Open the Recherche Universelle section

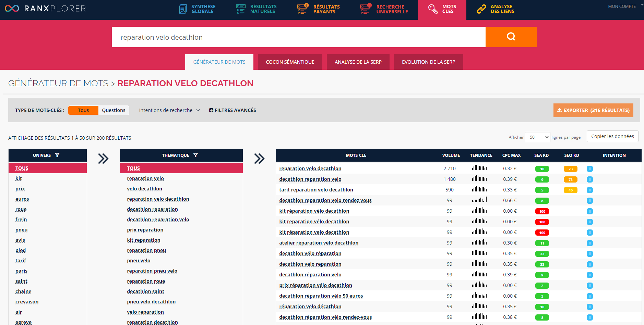(384, 9)
